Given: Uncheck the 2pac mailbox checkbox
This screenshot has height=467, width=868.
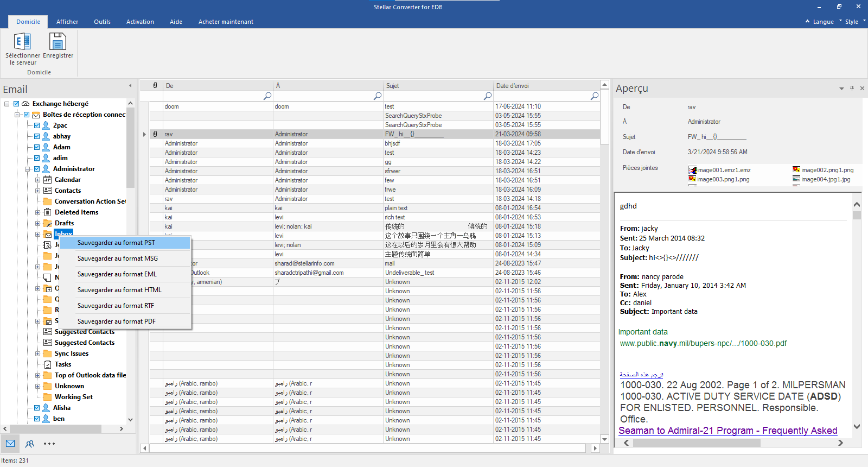Looking at the screenshot, I should click(x=37, y=125).
